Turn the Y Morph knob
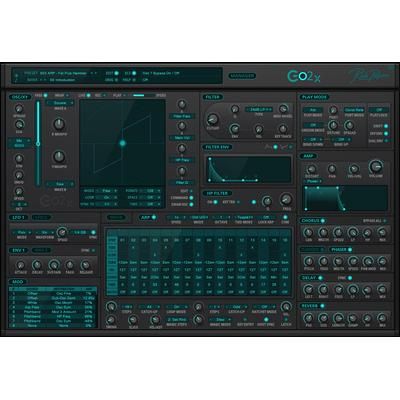Screen dimensions: 400x400 click(59, 156)
